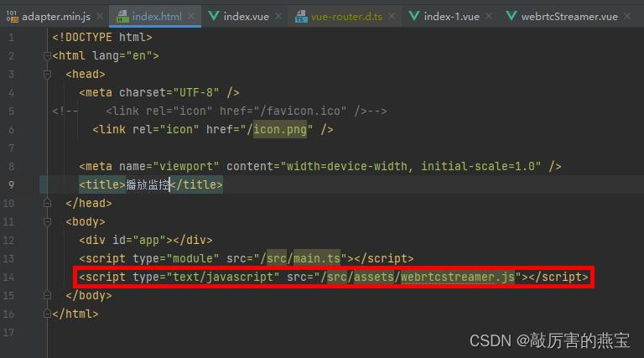Open the index.vue tab
The height and width of the screenshot is (358, 644).
(x=246, y=17)
